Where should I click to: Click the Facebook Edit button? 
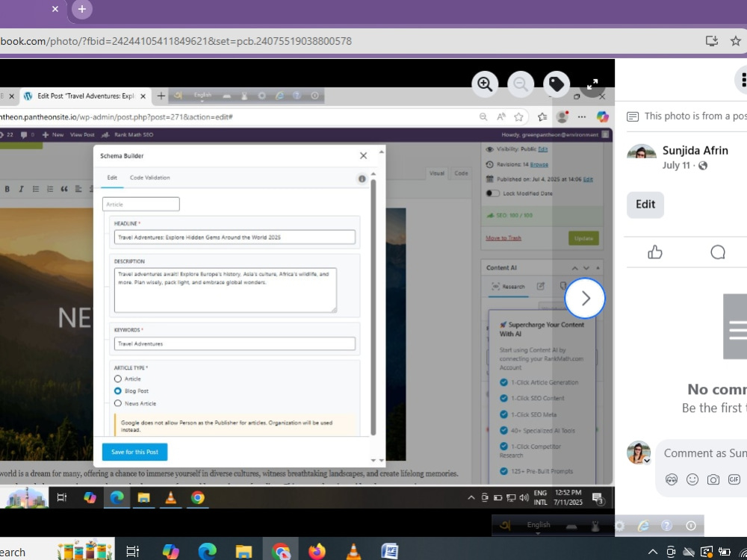(645, 205)
